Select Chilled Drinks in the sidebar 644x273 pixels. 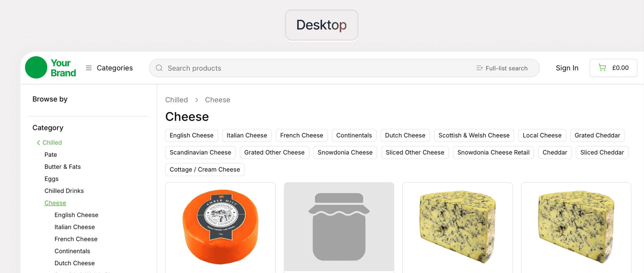[x=64, y=191]
